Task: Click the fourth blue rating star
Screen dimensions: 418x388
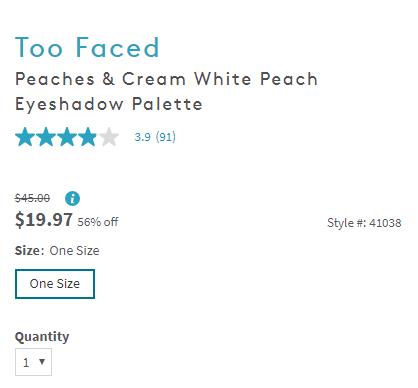Action: (88, 137)
